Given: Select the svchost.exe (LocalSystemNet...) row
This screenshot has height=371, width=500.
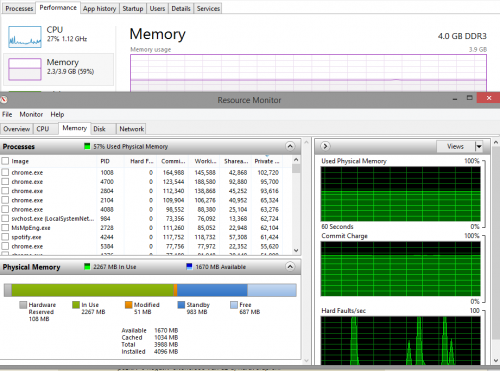Looking at the screenshot, I should click(146, 218).
